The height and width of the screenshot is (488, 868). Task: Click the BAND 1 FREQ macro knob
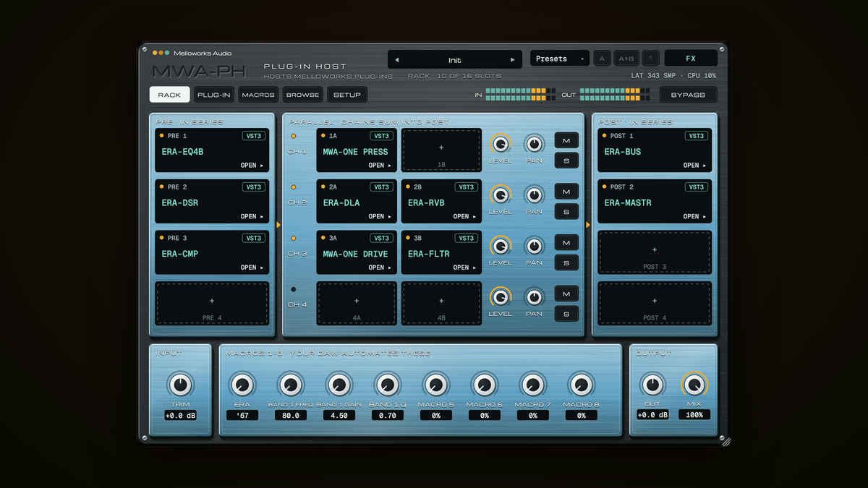click(x=290, y=385)
